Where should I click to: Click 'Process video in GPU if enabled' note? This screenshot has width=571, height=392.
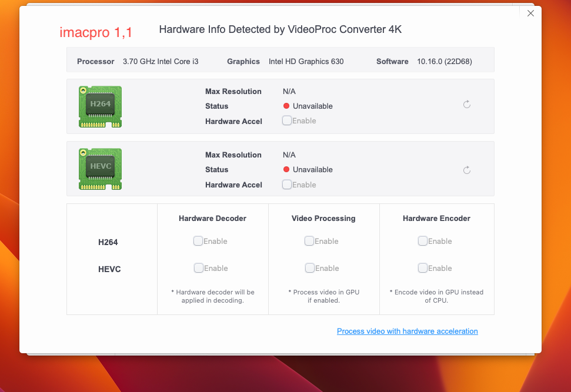(x=324, y=296)
